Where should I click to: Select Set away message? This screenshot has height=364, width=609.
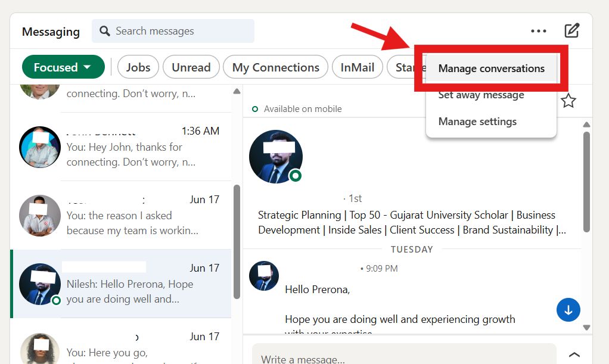pos(481,95)
